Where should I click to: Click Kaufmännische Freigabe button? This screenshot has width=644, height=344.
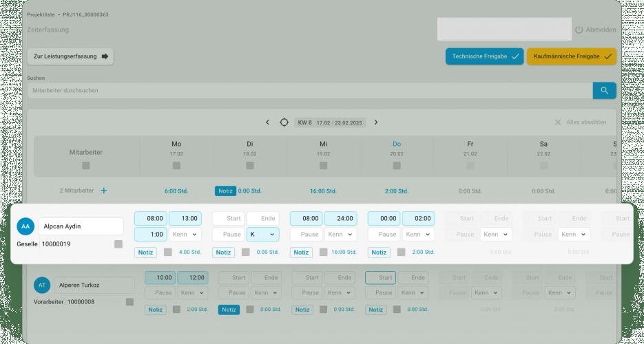[572, 56]
